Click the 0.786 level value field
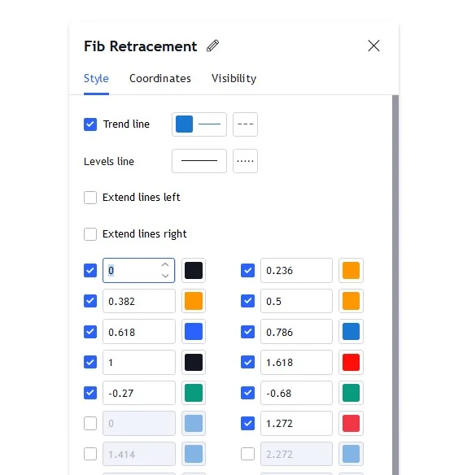The image size is (476, 475). coord(296,332)
